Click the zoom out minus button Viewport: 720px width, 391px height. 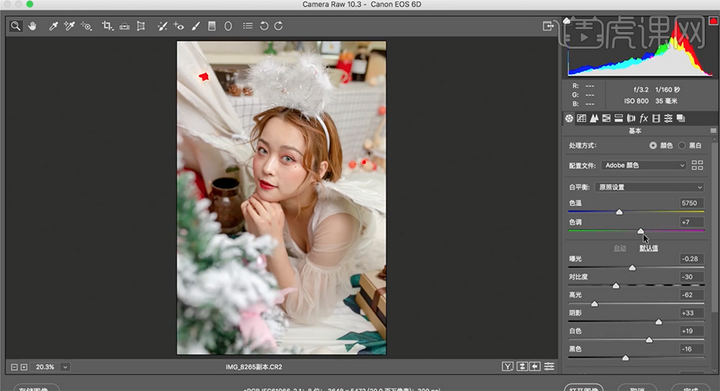(14, 367)
